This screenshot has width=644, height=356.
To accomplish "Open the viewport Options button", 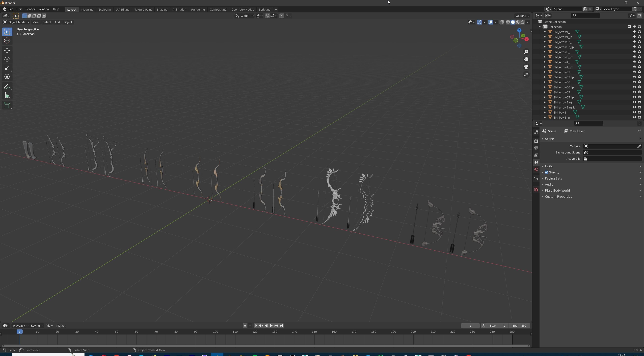I will pyautogui.click(x=522, y=16).
